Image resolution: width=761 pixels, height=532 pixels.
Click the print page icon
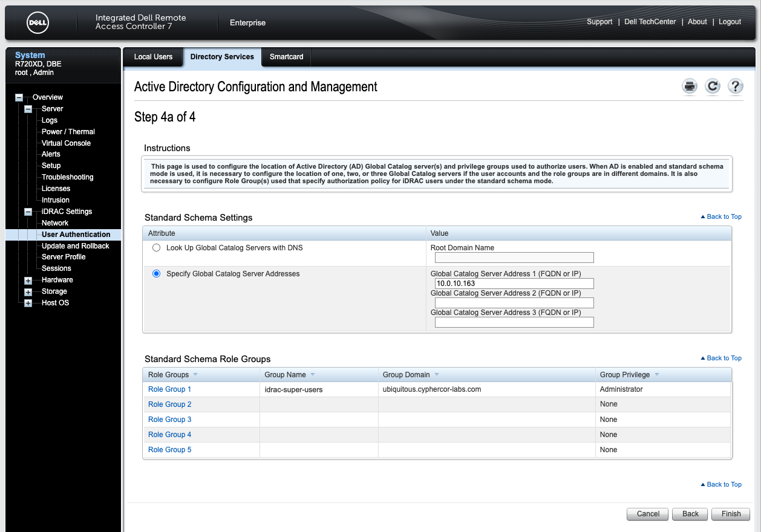(690, 86)
